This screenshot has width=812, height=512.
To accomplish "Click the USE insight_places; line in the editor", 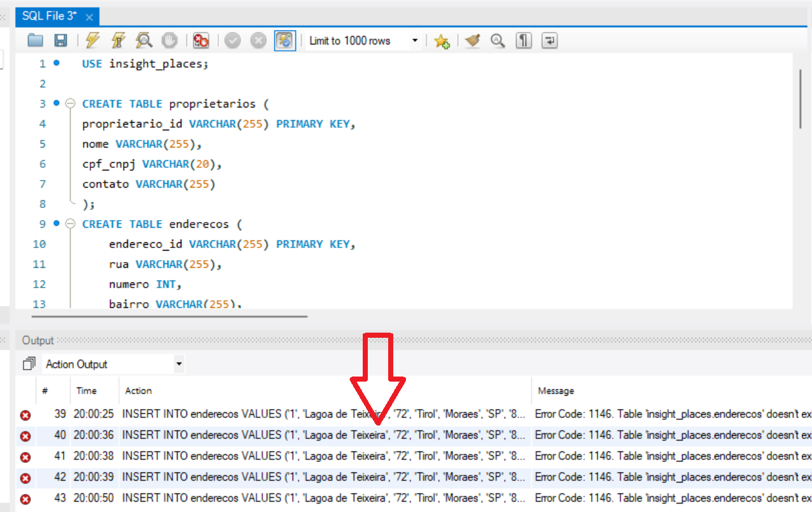I will 145,64.
